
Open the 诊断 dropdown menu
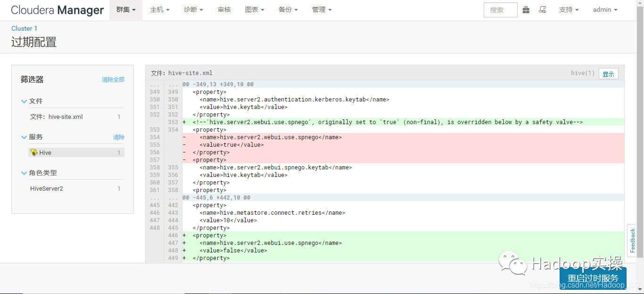(193, 10)
